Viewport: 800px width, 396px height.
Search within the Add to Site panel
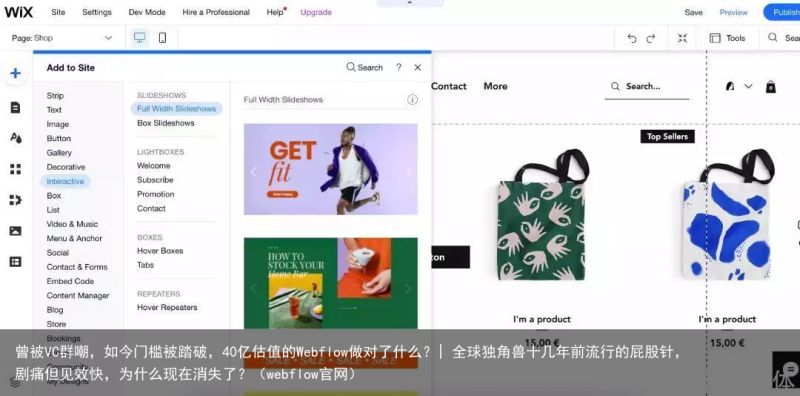364,67
